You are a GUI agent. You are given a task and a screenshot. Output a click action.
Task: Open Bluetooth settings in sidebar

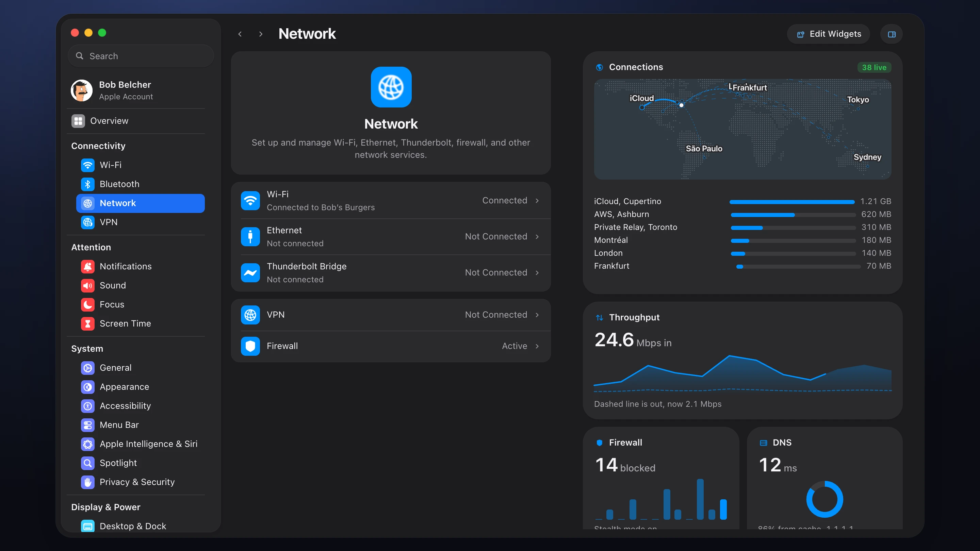pos(140,184)
